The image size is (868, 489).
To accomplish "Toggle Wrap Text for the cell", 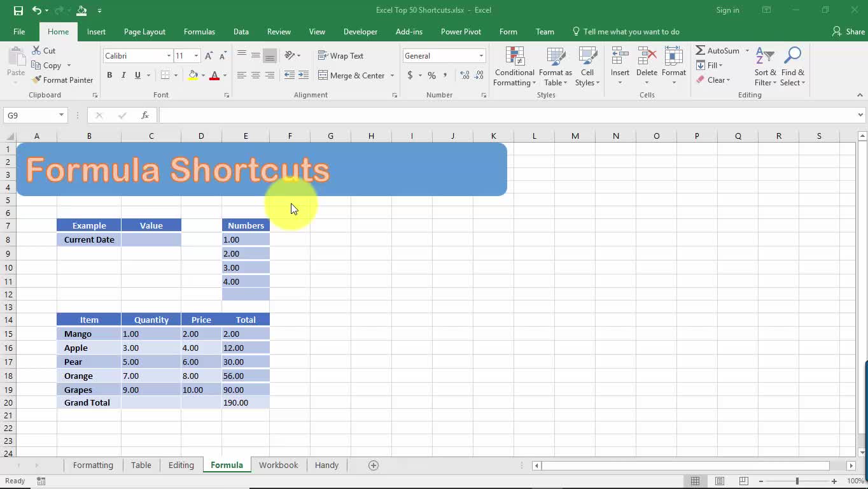I will pyautogui.click(x=340, y=56).
